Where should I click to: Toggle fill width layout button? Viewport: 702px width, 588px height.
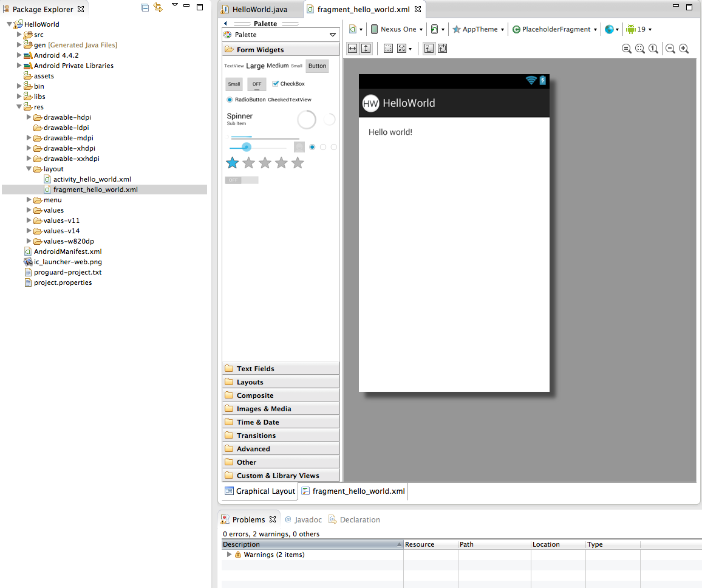pyautogui.click(x=353, y=49)
